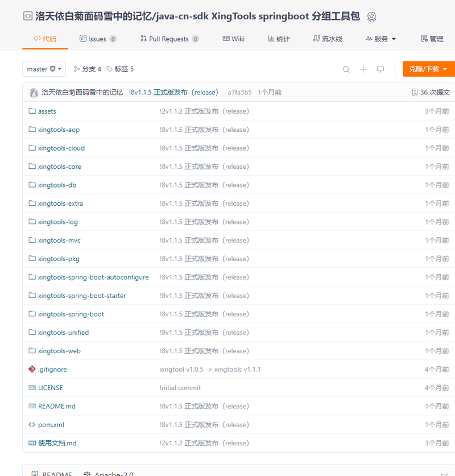Open the xingtools-cloud folder
This screenshot has height=476, width=455.
61,148
